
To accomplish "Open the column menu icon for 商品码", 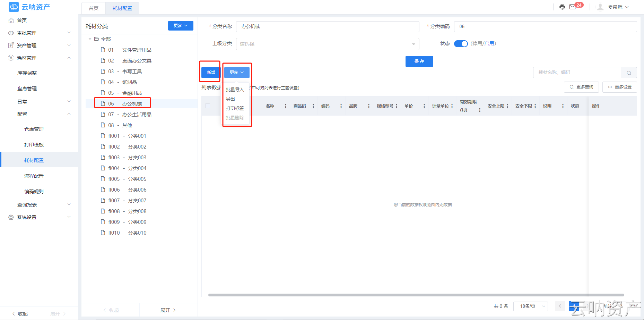I will click(313, 106).
